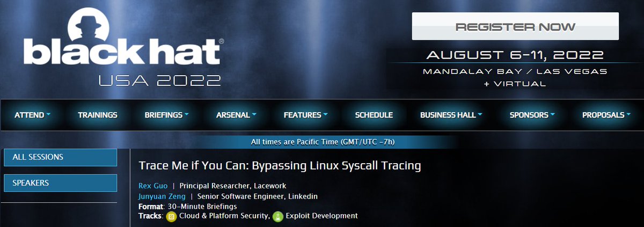The height and width of the screenshot is (227, 644).
Task: Click the Exploit Development track icon
Action: coord(277,216)
